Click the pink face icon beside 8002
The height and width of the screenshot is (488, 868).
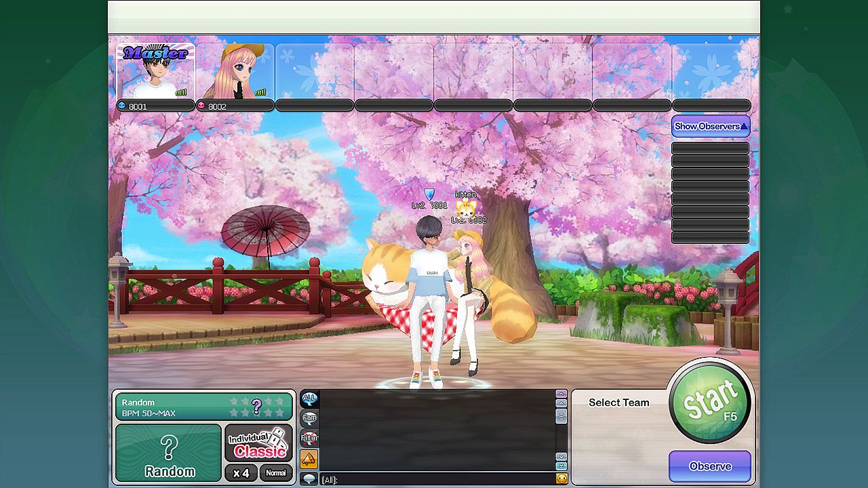201,106
